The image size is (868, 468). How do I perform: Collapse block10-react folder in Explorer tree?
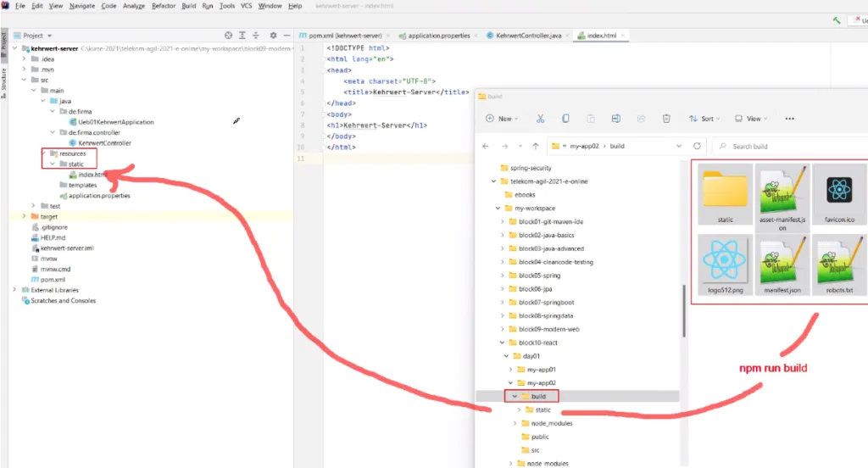pos(502,343)
